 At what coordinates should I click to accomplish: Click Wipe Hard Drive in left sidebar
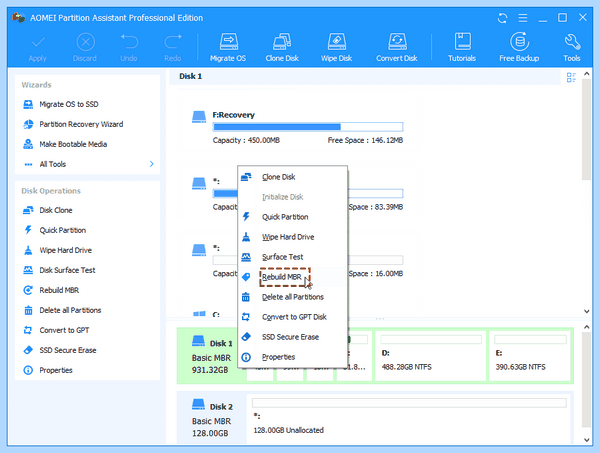tap(57, 250)
